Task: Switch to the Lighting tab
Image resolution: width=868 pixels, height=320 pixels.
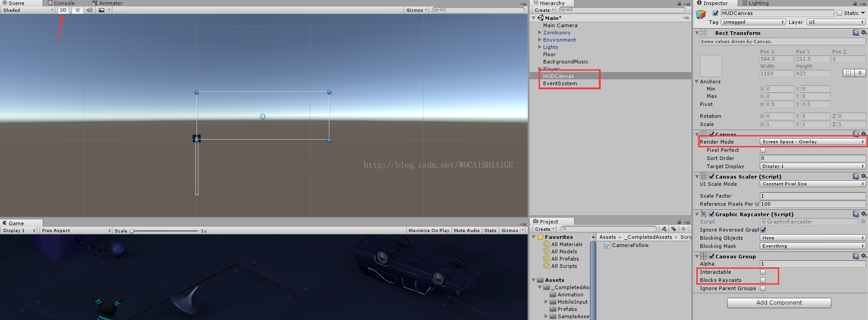Action: (755, 3)
